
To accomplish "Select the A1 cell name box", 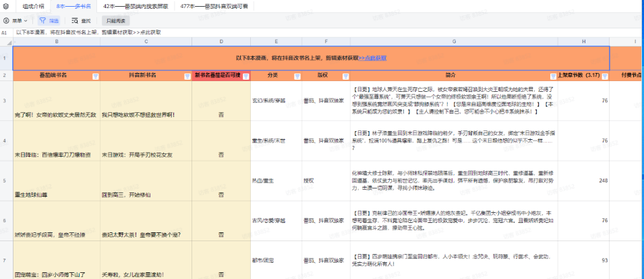I will tap(5, 32).
